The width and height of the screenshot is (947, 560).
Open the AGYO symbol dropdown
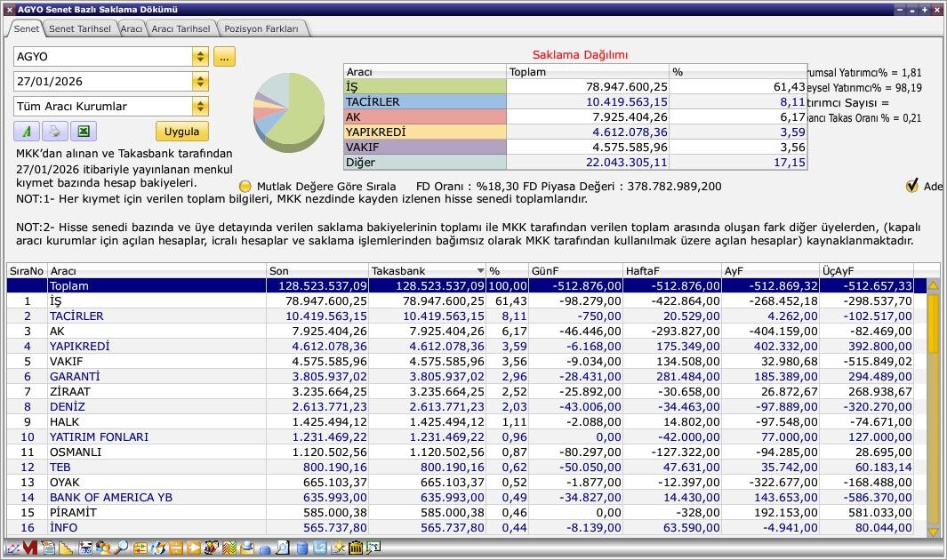pyautogui.click(x=200, y=57)
